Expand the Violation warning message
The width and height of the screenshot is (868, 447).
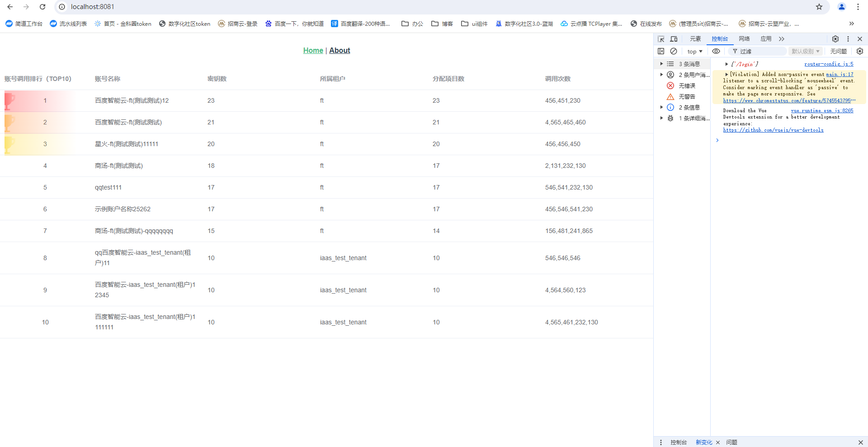[727, 74]
